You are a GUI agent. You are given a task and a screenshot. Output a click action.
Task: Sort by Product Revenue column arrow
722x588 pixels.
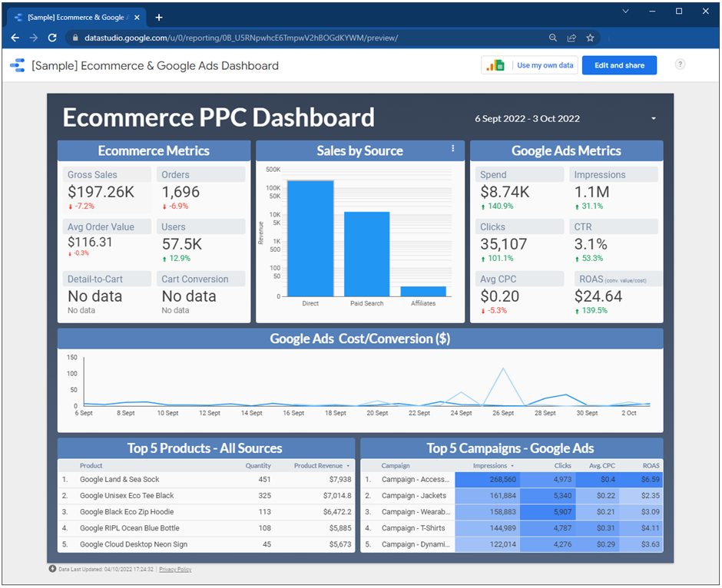point(348,466)
